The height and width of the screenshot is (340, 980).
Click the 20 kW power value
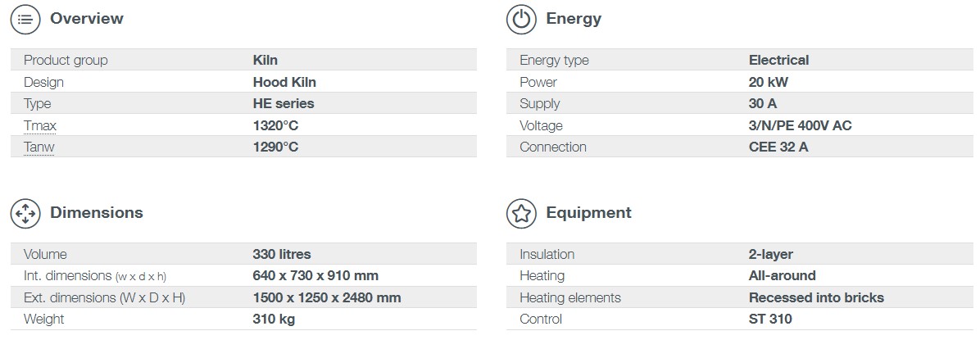point(768,82)
